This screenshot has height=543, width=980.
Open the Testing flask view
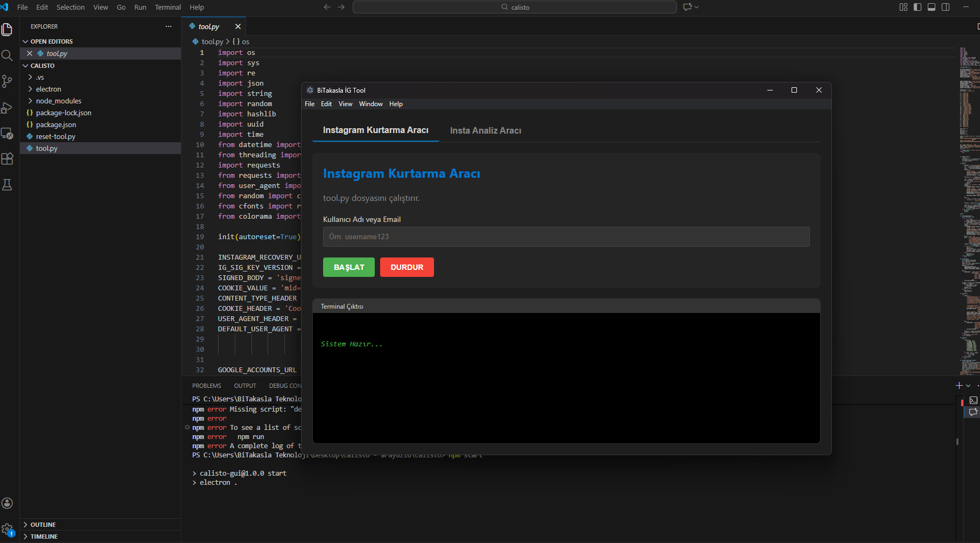point(7,185)
